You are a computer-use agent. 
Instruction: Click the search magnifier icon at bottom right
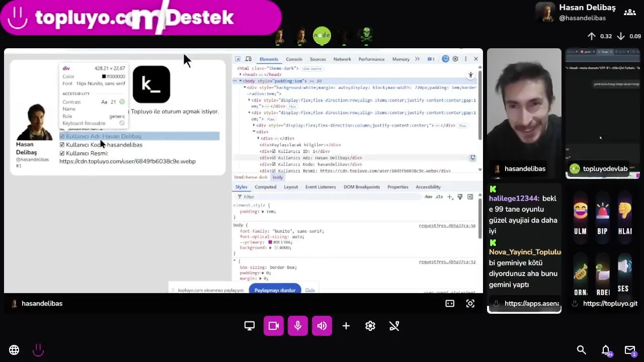582,350
